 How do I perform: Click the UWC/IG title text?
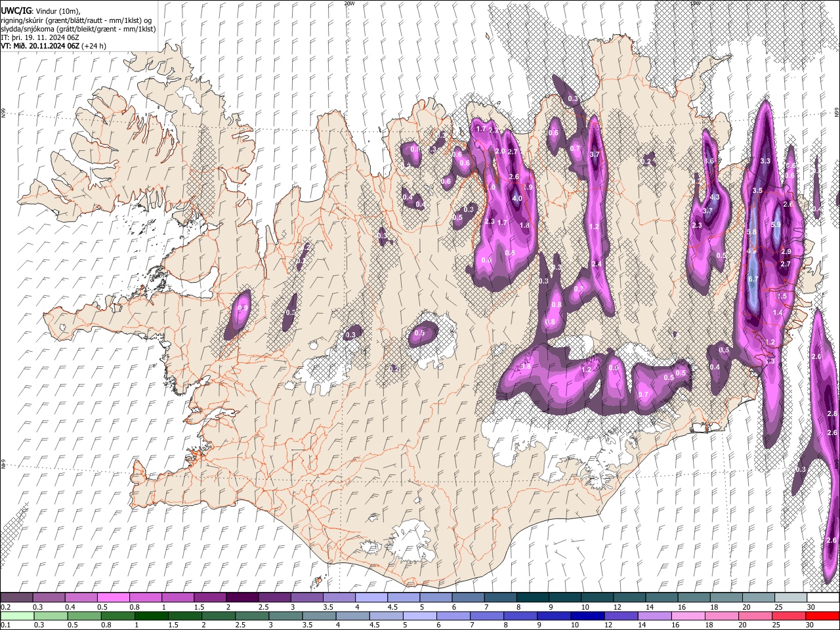15,10
